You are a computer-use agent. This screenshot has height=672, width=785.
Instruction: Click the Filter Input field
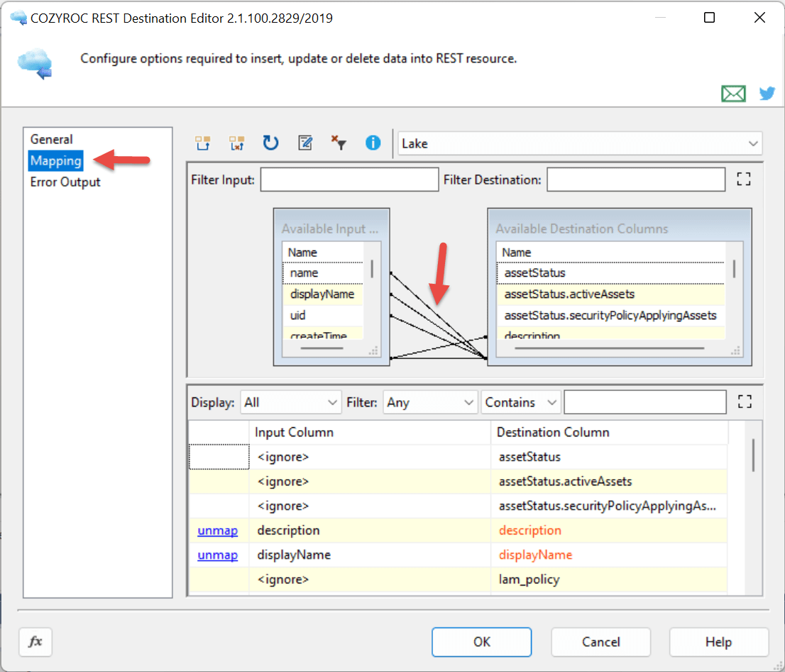click(x=349, y=179)
